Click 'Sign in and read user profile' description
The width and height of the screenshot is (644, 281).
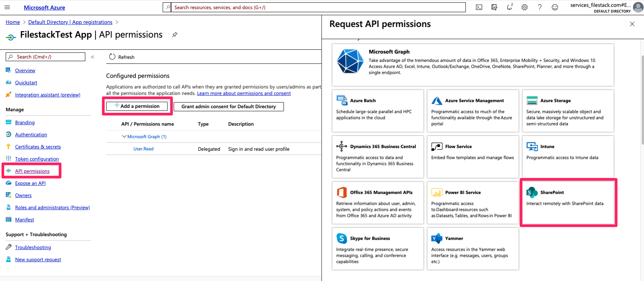[x=259, y=149]
